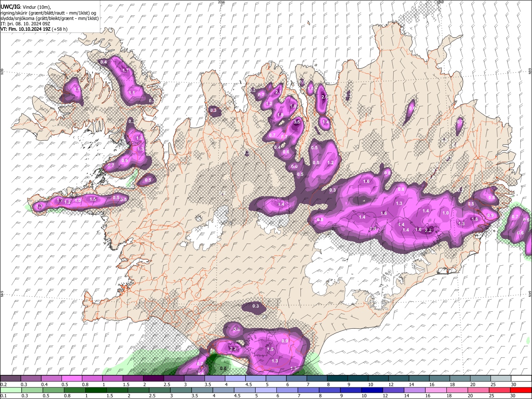Click the lavender 4 swatch in the top legend row
The width and height of the screenshot is (532, 399).
(x=235, y=379)
